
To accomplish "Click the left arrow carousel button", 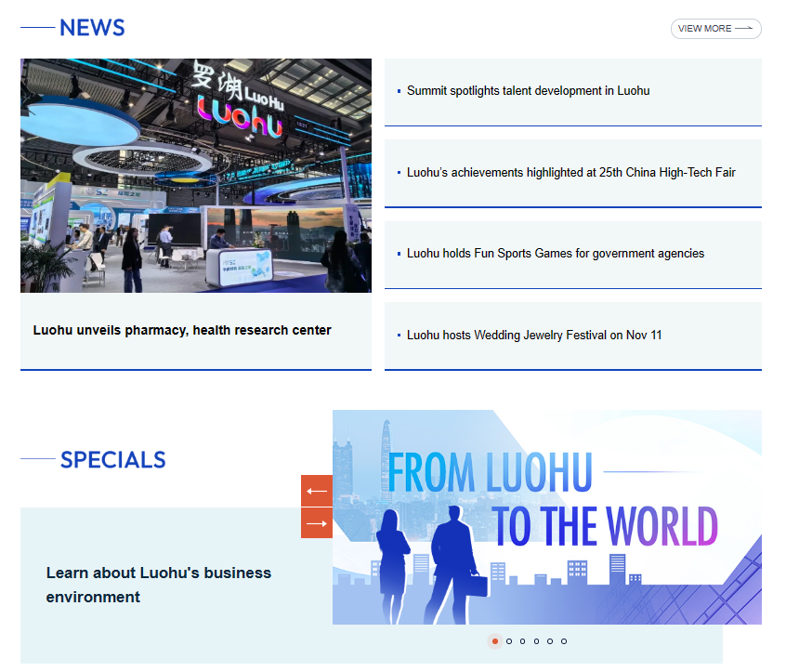I will coord(316,491).
